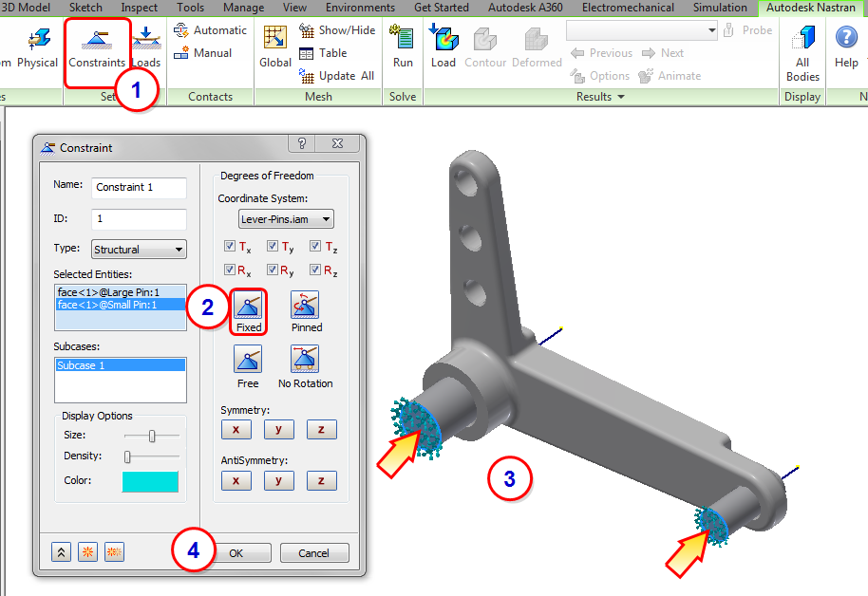Switch to the Electromechanical tab
The image size is (868, 596).
coord(628,8)
